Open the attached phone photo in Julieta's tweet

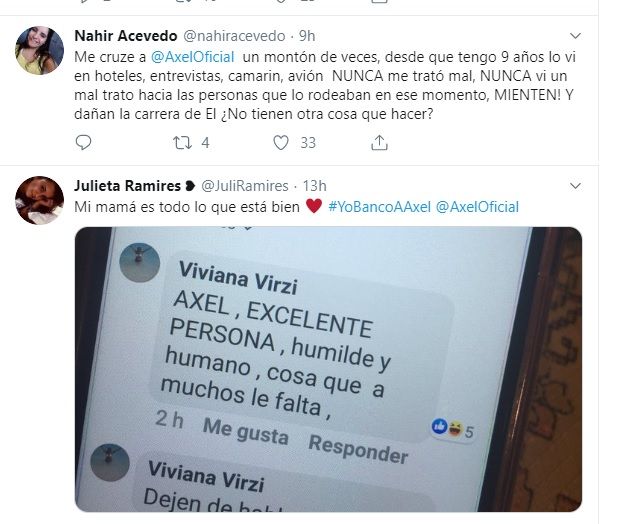pyautogui.click(x=328, y=369)
